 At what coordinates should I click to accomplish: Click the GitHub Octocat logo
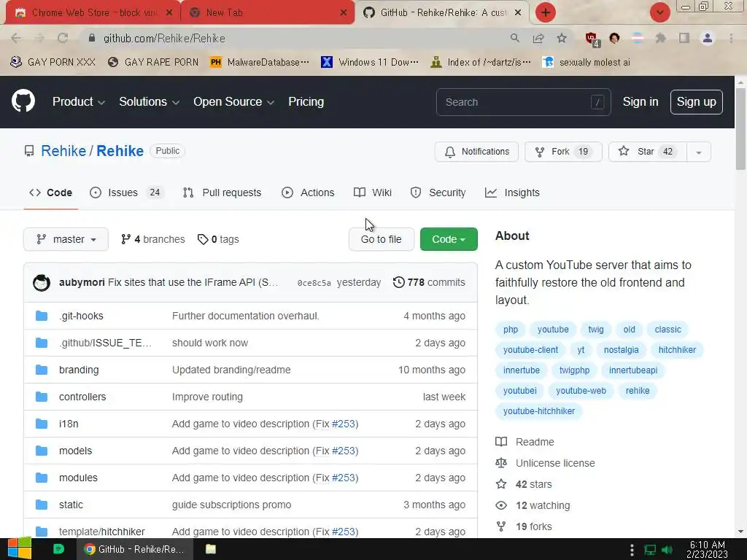pyautogui.click(x=23, y=101)
